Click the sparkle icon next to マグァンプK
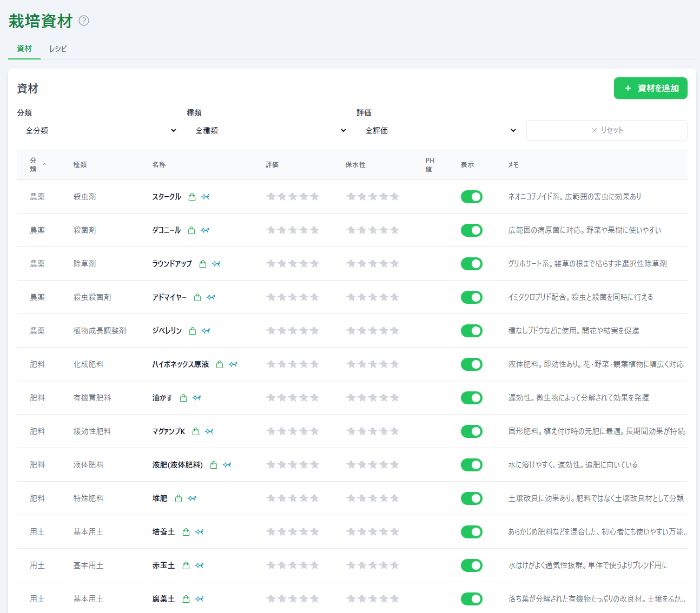 209,431
